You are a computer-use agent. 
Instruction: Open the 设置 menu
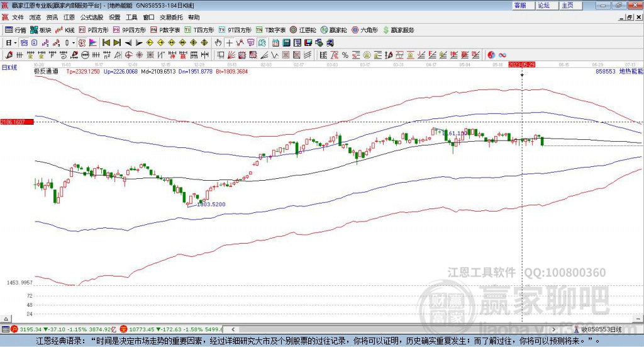pyautogui.click(x=114, y=17)
